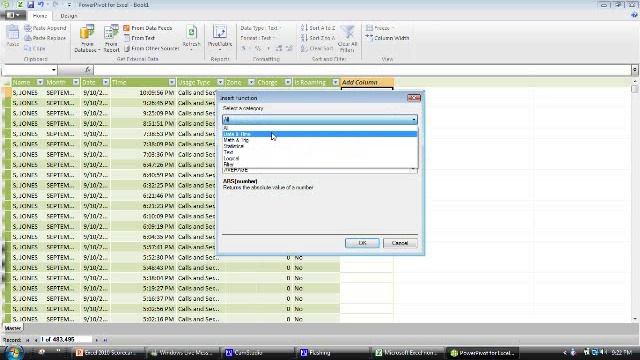Click Paste Replace in the ribbon
Screen dimensions: 640x360
45,38
